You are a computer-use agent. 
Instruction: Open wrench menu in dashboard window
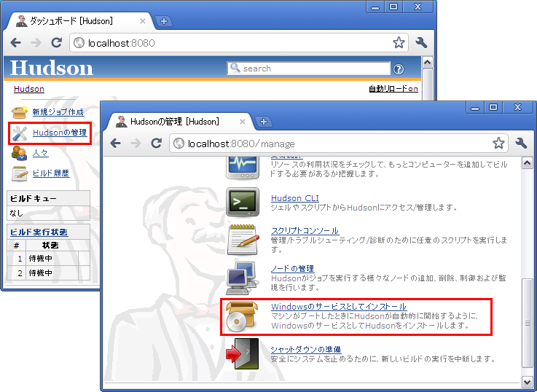click(421, 43)
